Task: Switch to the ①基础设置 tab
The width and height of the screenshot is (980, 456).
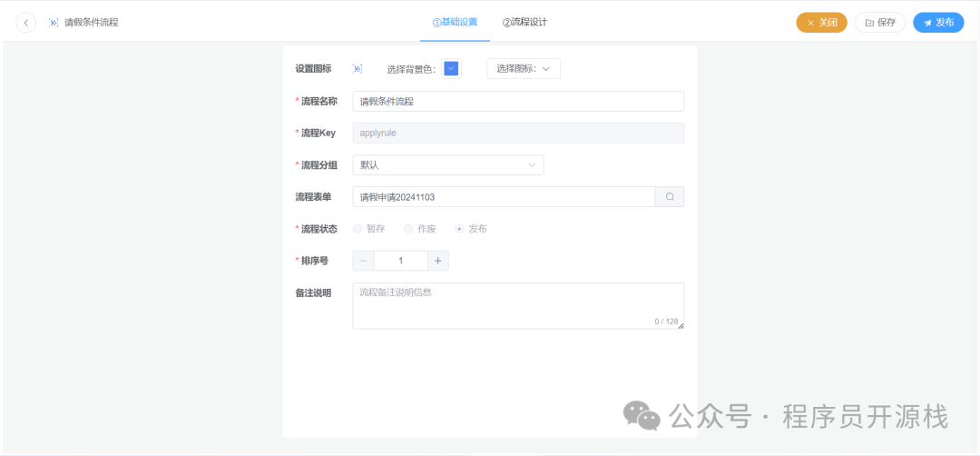Action: (x=455, y=23)
